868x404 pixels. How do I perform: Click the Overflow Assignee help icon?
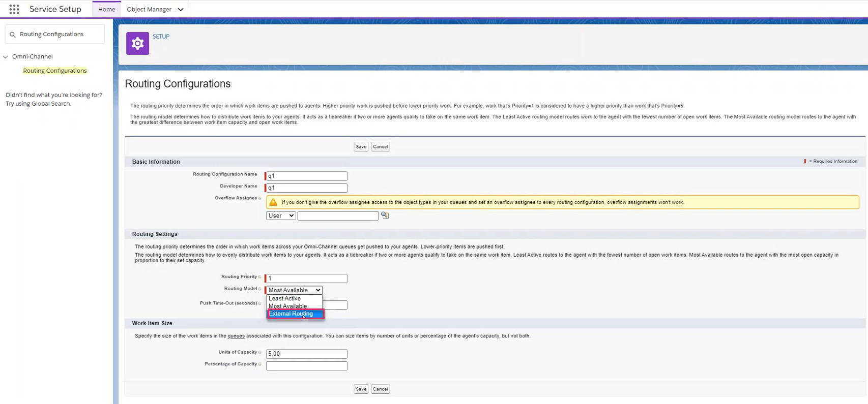coord(260,198)
